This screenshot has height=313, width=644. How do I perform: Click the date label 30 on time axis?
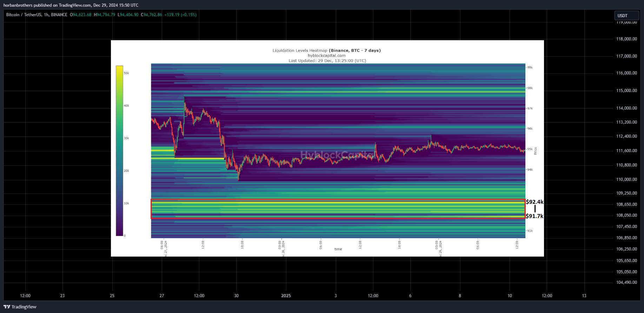(236, 296)
